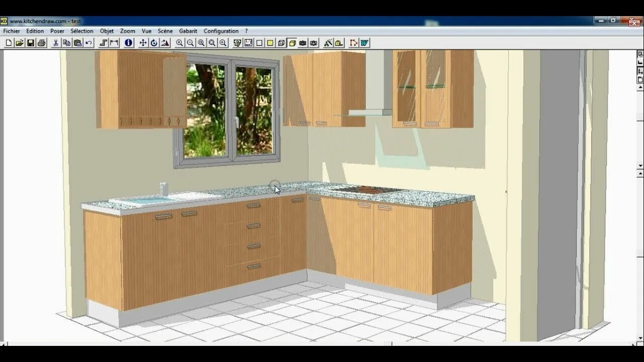Print the kitchen layout
The height and width of the screenshot is (362, 644).
41,43
